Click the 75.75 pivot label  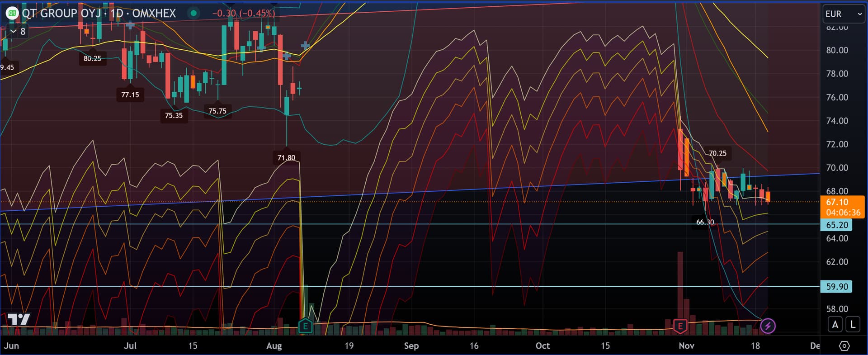pyautogui.click(x=217, y=111)
